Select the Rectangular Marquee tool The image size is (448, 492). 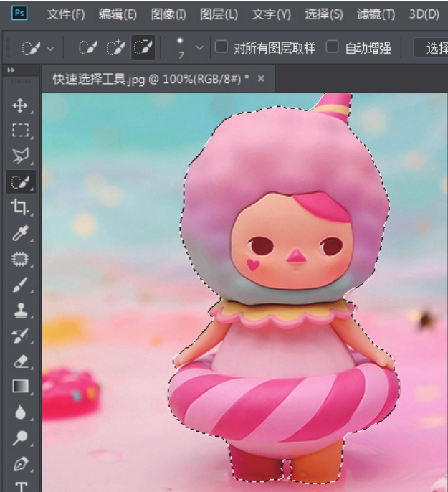click(x=20, y=131)
